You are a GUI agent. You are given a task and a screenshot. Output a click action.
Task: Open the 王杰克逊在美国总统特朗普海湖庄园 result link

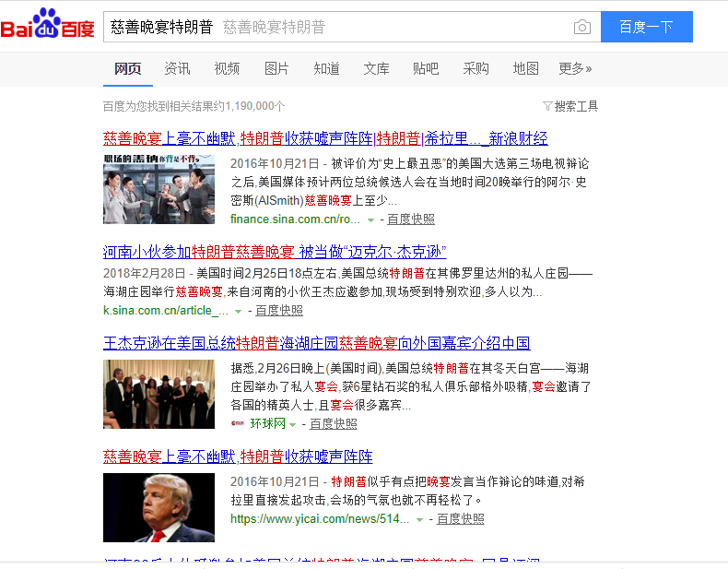pos(317,343)
